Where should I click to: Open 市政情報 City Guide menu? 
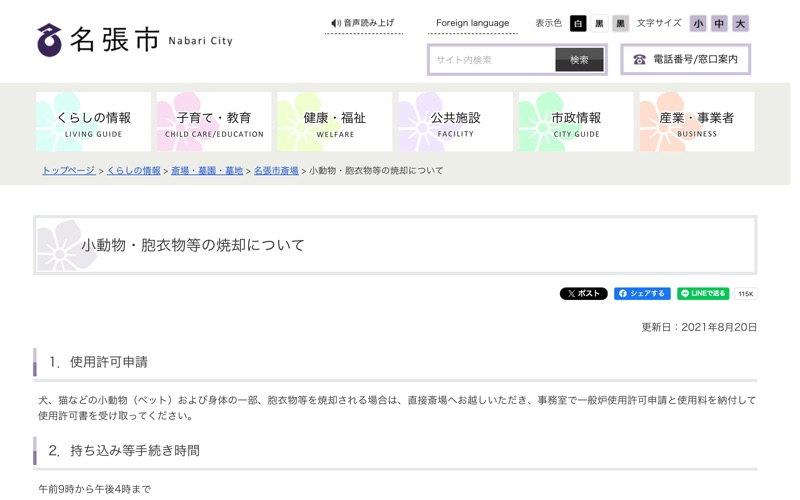click(576, 122)
